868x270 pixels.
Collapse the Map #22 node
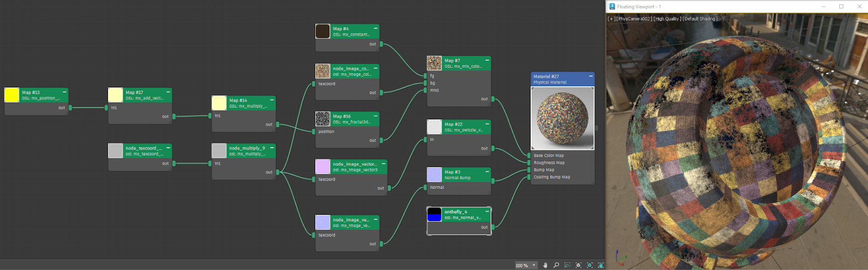click(487, 124)
